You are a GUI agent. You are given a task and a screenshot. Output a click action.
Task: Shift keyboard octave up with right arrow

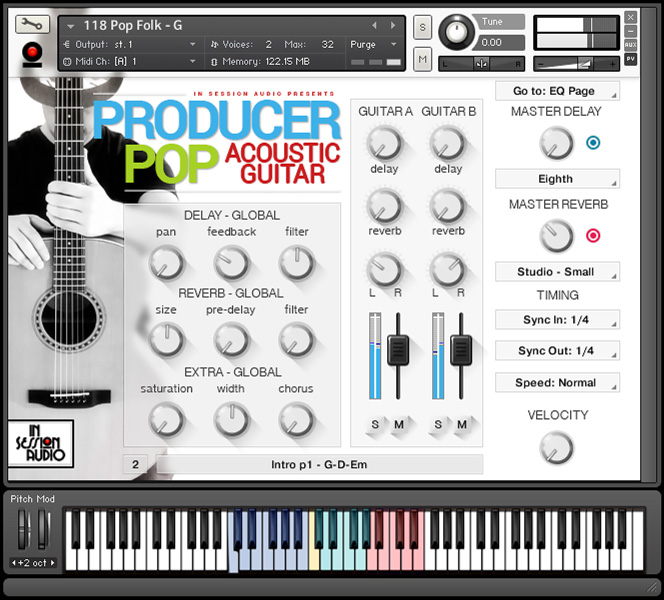tap(53, 563)
